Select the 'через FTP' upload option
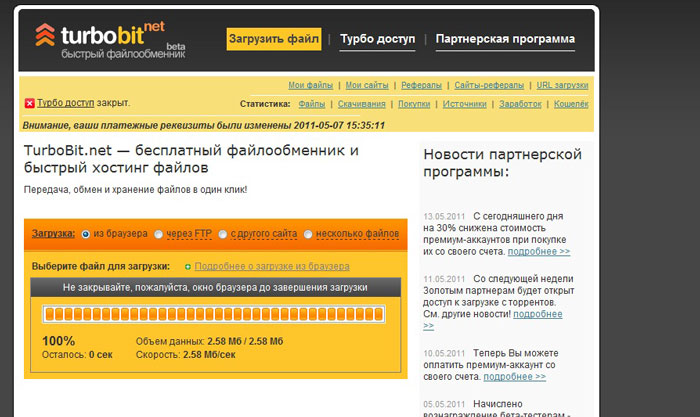This screenshot has height=417, width=700. (x=158, y=234)
